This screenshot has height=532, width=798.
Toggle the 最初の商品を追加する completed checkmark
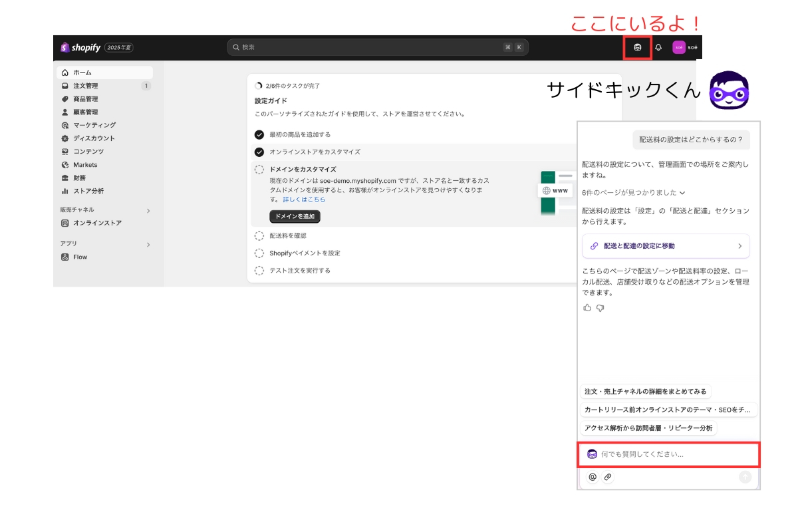(x=259, y=134)
